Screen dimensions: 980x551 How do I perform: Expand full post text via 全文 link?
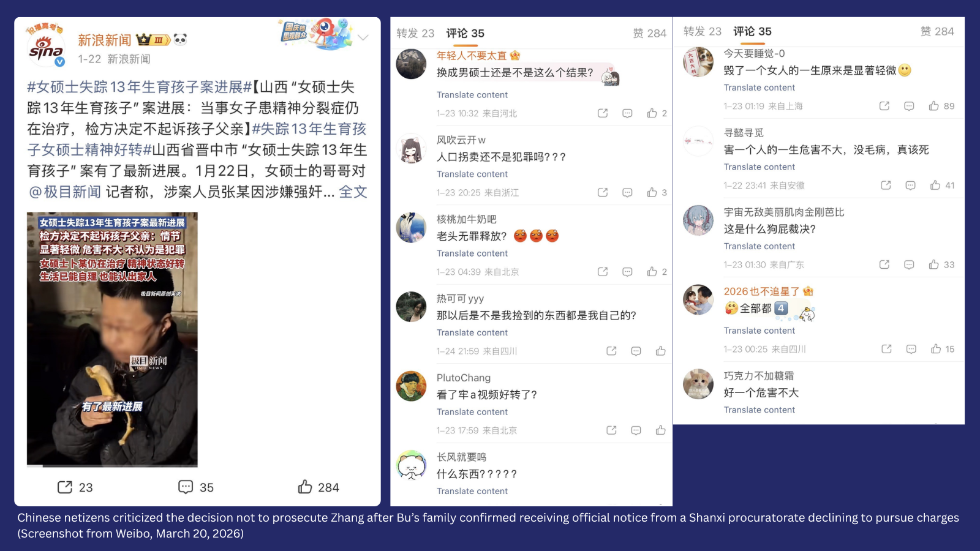pyautogui.click(x=353, y=192)
